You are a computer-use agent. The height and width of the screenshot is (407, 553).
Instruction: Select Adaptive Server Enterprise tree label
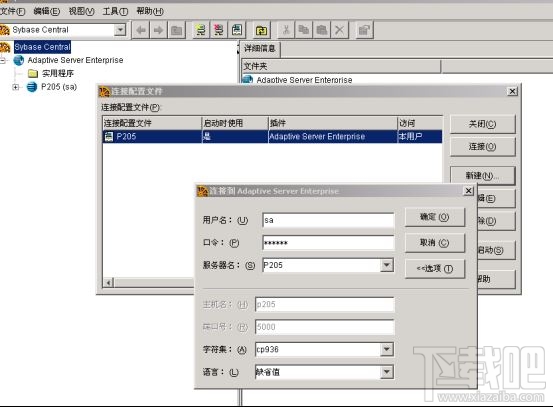(75, 60)
